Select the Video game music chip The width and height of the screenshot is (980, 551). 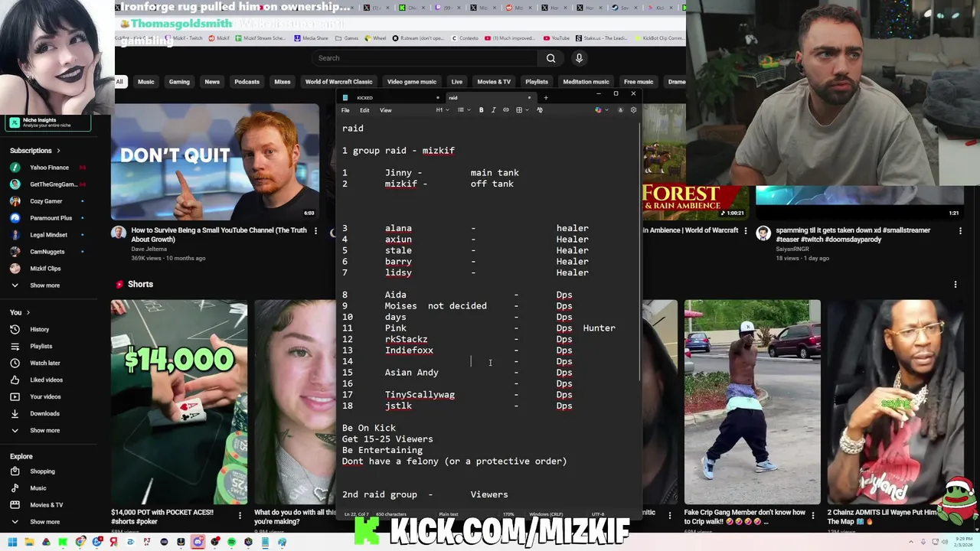coord(412,82)
